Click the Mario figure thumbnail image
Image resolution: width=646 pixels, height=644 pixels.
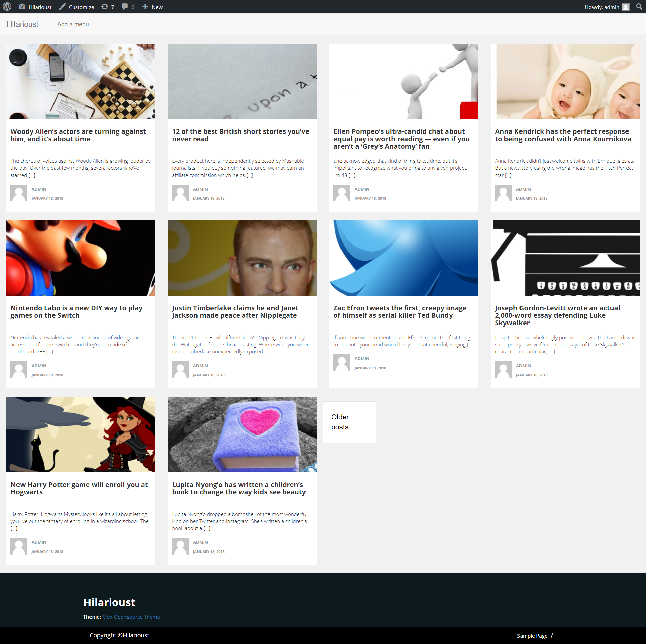[x=81, y=258]
